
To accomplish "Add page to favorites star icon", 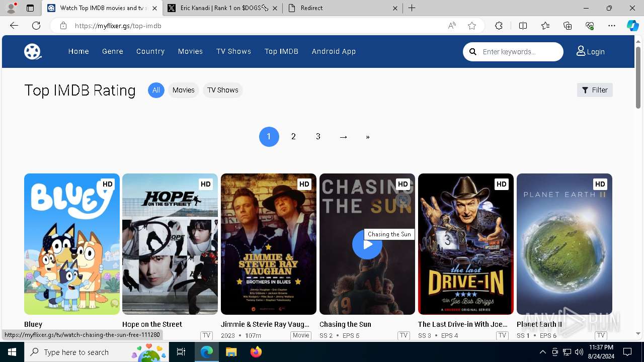I will click(x=472, y=26).
